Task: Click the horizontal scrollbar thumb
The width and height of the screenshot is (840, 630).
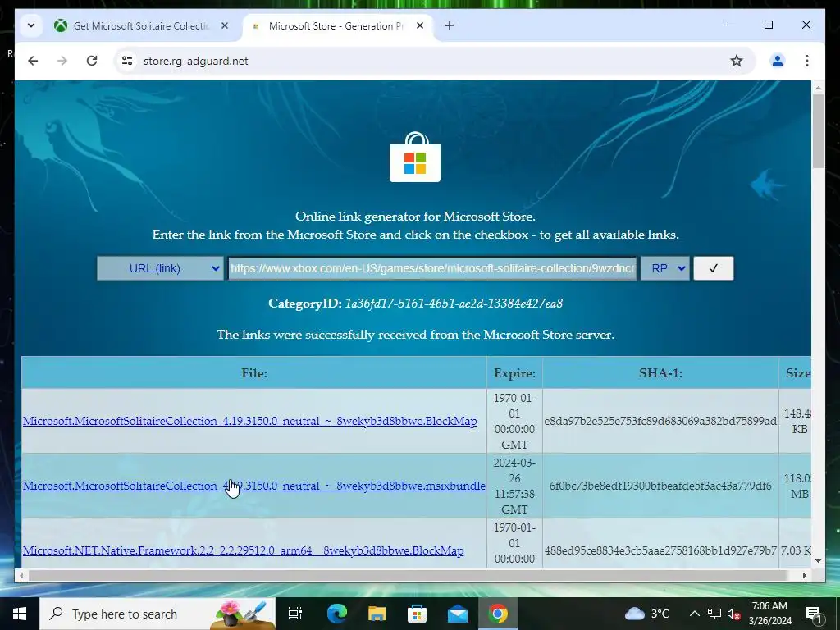Action: [409, 575]
